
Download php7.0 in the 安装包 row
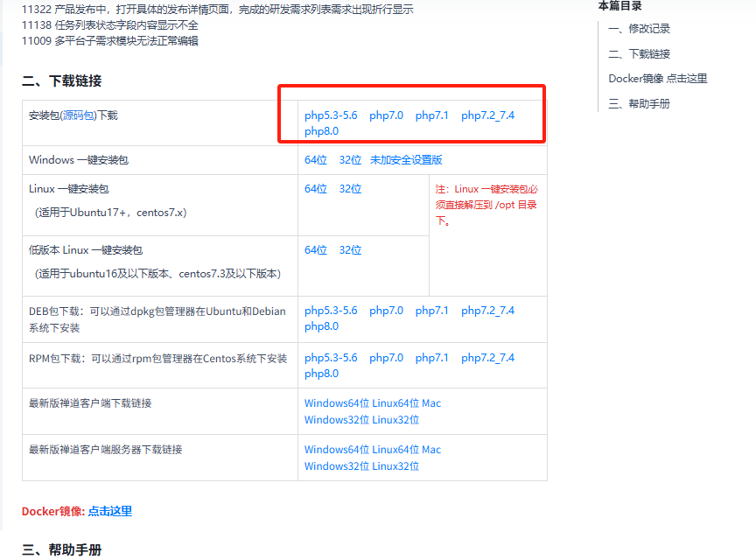pos(386,115)
